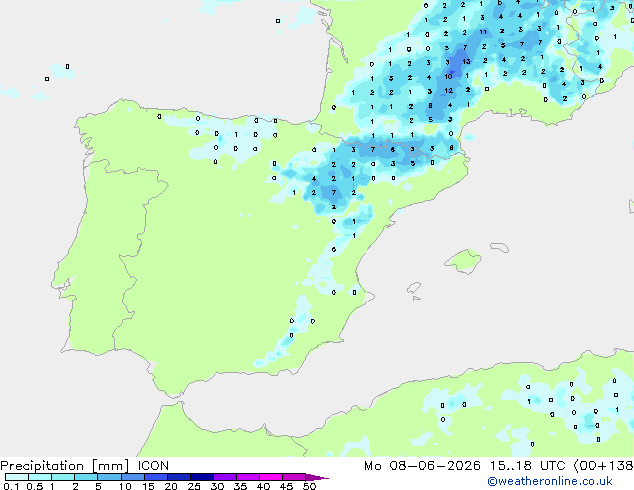Select the 5–10 mm legend color swatch
Image resolution: width=634 pixels, height=490 pixels.
[109, 477]
